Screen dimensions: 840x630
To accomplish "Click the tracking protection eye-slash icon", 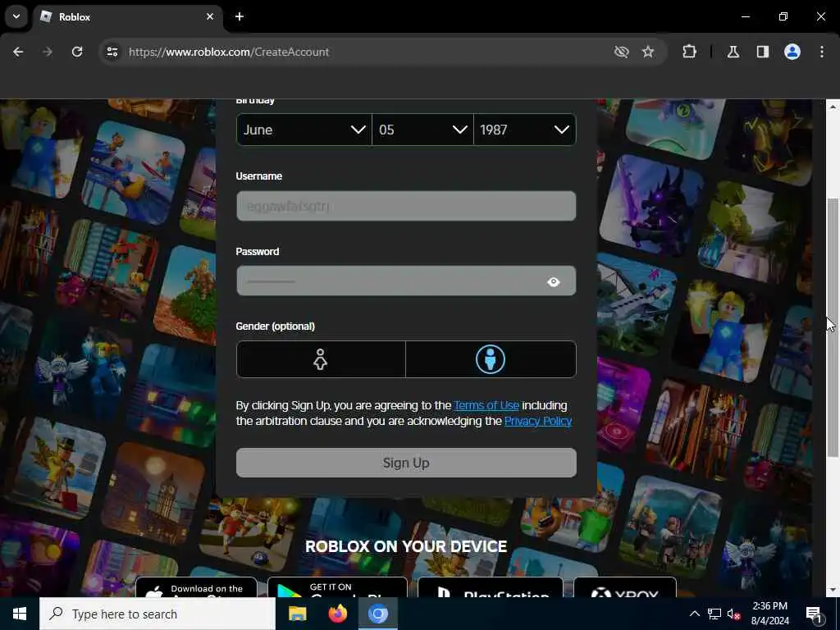I will click(x=622, y=52).
